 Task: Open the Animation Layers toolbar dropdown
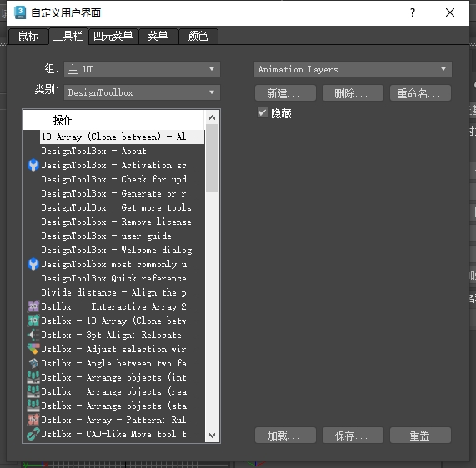[x=353, y=69]
